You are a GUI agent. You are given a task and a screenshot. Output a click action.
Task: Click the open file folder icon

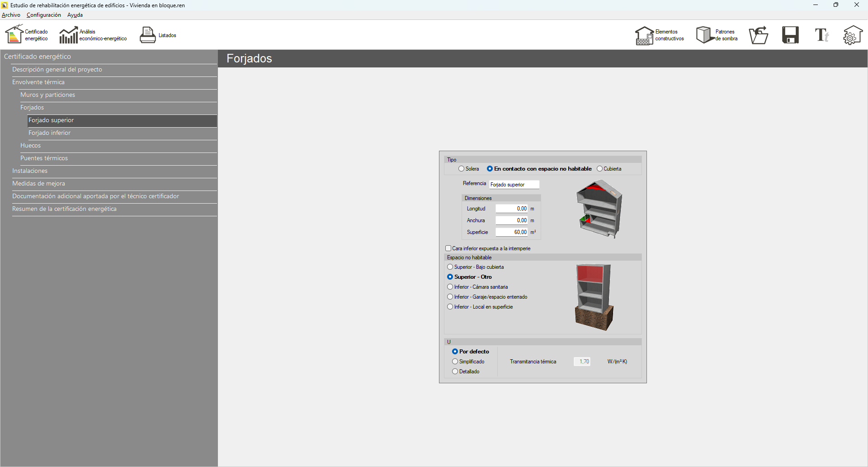[x=758, y=35]
